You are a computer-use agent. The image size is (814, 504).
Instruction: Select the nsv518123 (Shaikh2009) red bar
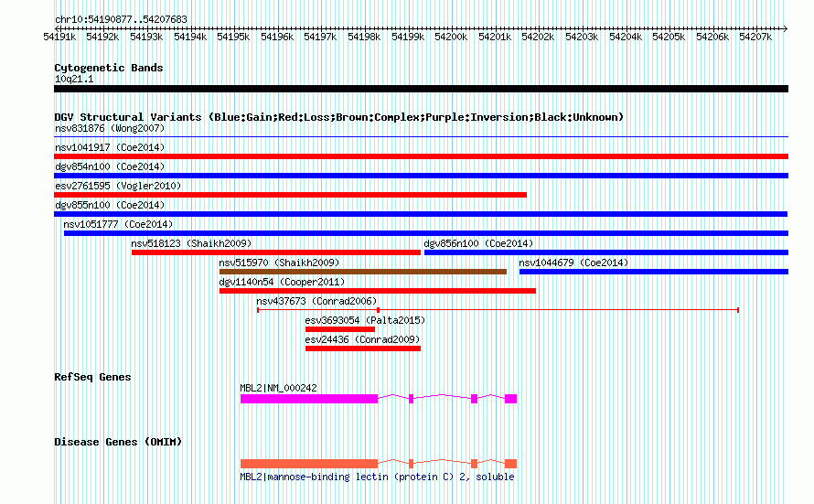[x=276, y=252]
